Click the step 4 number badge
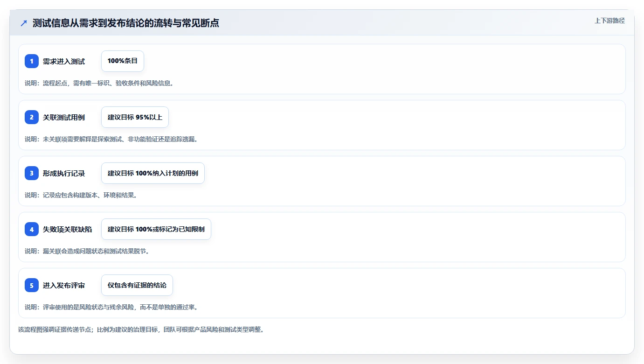Image resolution: width=644 pixels, height=364 pixels. coord(32,229)
